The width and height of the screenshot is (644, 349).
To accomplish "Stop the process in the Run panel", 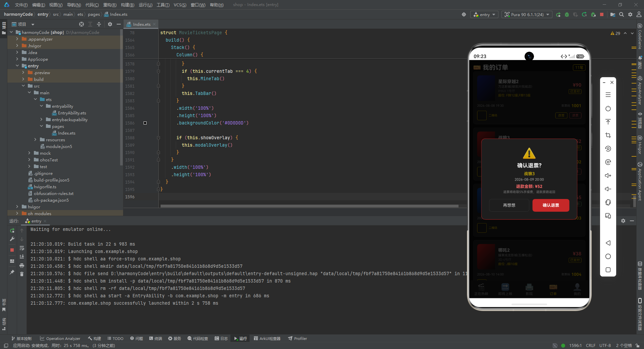I will click(x=12, y=250).
